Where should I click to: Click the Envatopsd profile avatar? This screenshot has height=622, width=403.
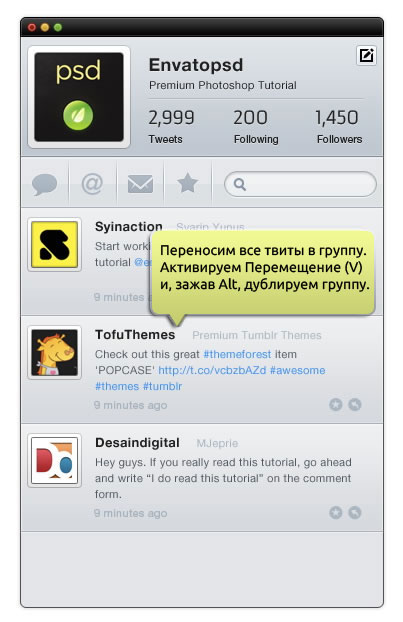(79, 97)
